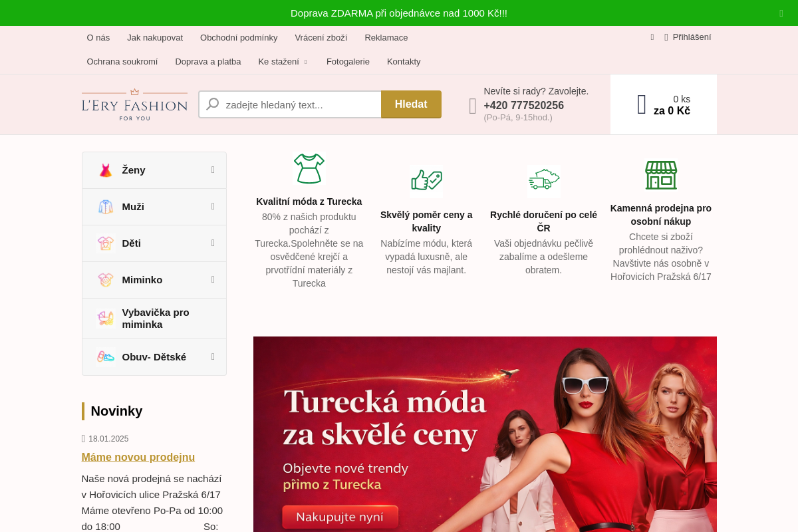Click the jacket icon beside Muži category
The width and height of the screenshot is (798, 532).
tap(105, 206)
